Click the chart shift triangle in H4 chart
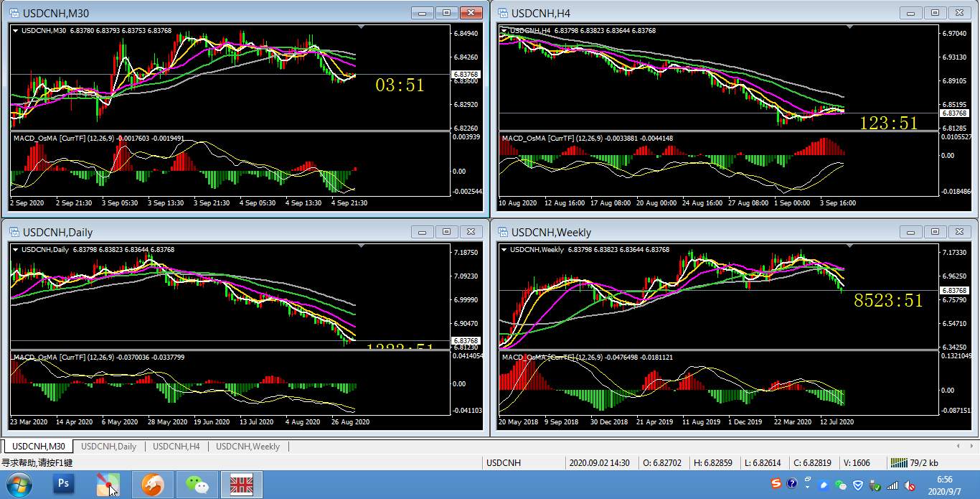Image resolution: width=980 pixels, height=499 pixels. (x=849, y=27)
